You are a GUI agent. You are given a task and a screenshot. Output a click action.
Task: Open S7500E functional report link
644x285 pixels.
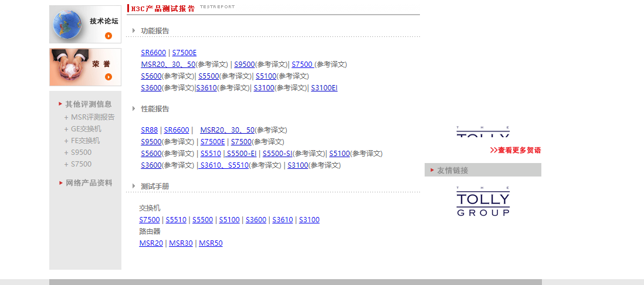tap(184, 53)
